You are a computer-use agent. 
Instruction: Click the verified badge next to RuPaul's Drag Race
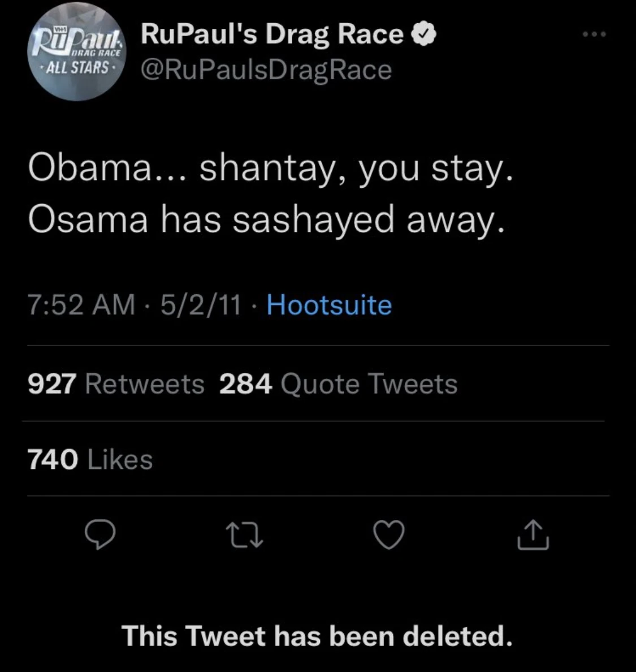(x=423, y=32)
